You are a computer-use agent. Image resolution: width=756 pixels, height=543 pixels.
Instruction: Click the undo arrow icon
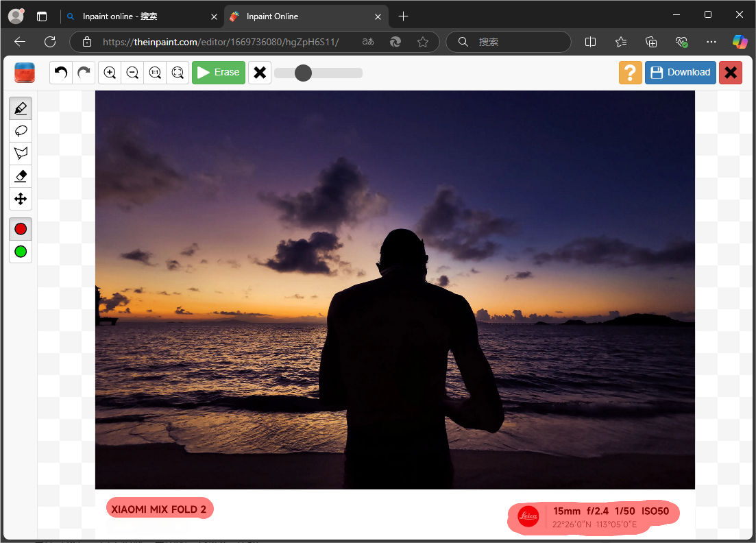[x=61, y=72]
